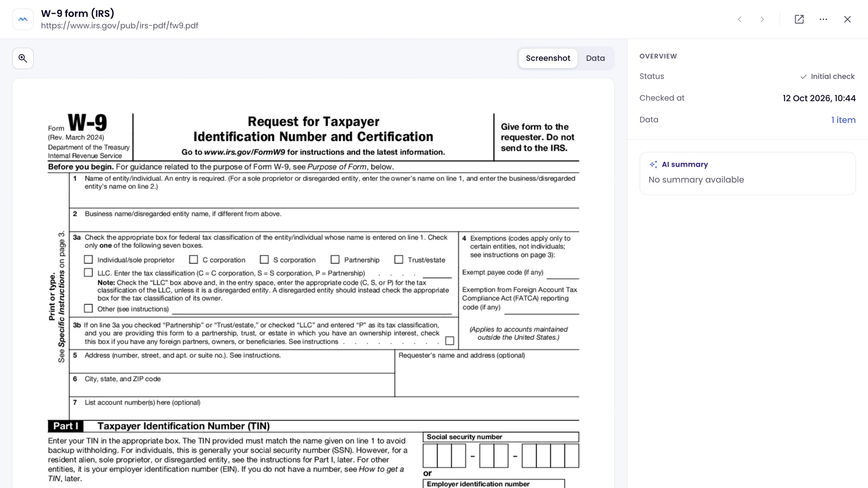Viewport: 868px width, 488px height.
Task: Click the www.irs.gov/FormW9 text in form header
Action: point(244,152)
